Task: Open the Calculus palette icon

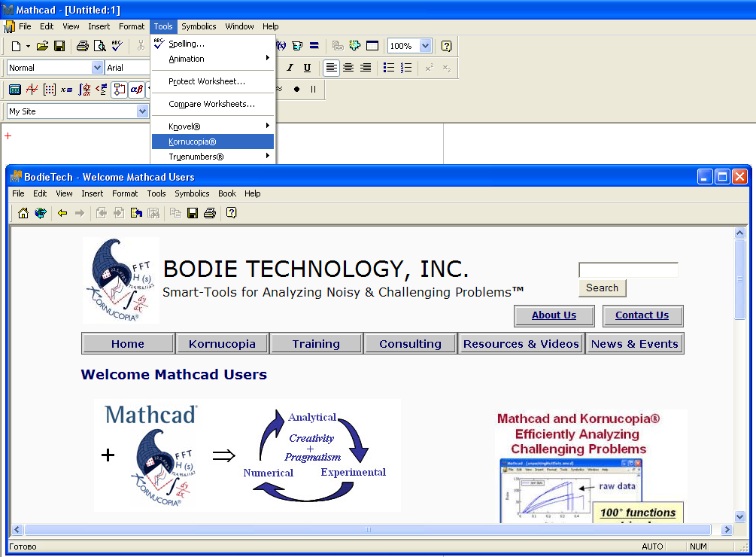Action: tap(84, 90)
